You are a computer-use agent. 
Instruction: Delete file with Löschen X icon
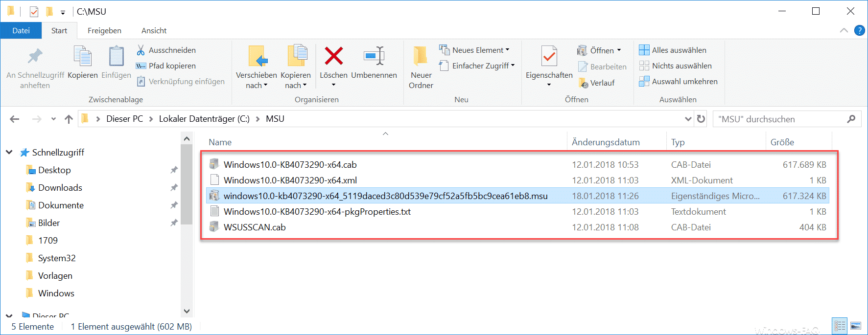click(333, 56)
